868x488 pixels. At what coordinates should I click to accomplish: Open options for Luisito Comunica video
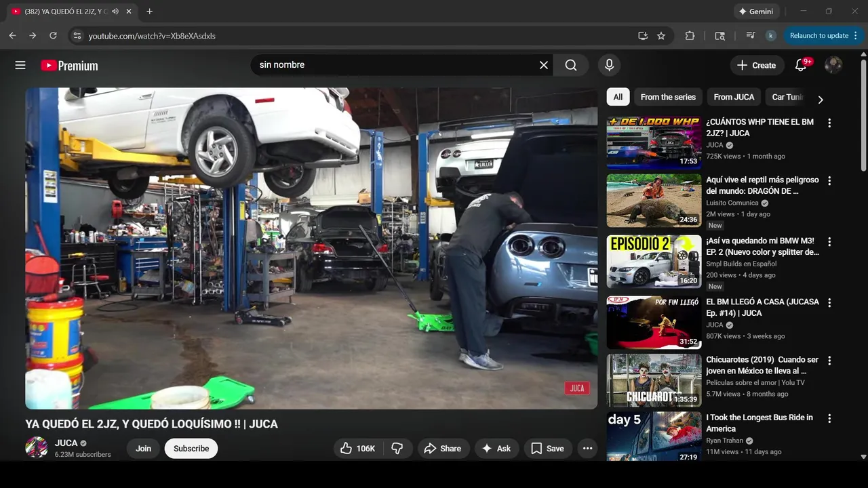(829, 181)
